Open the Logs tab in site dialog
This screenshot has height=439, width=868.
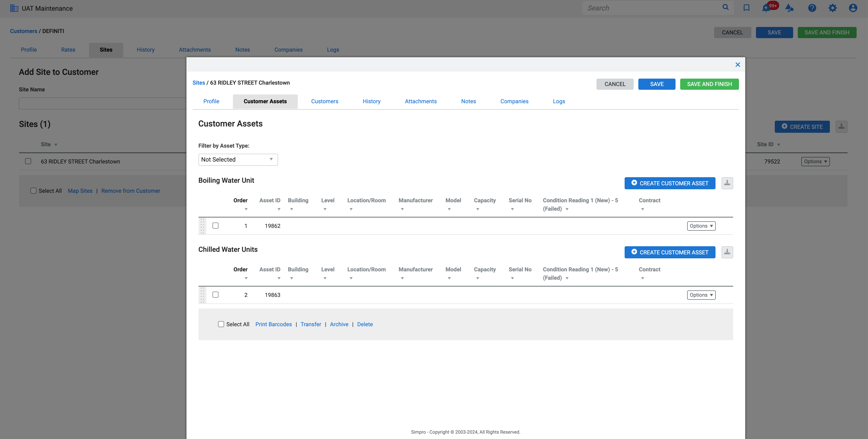pos(559,101)
